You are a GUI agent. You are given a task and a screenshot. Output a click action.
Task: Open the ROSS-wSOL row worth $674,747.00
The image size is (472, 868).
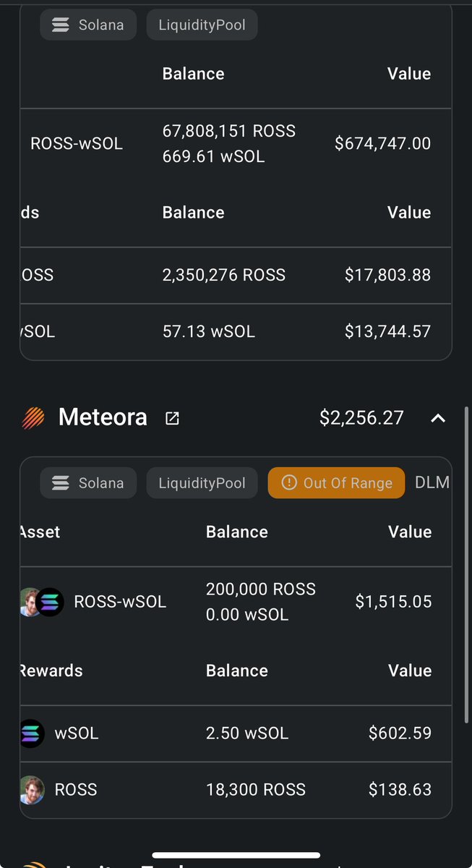[236, 143]
